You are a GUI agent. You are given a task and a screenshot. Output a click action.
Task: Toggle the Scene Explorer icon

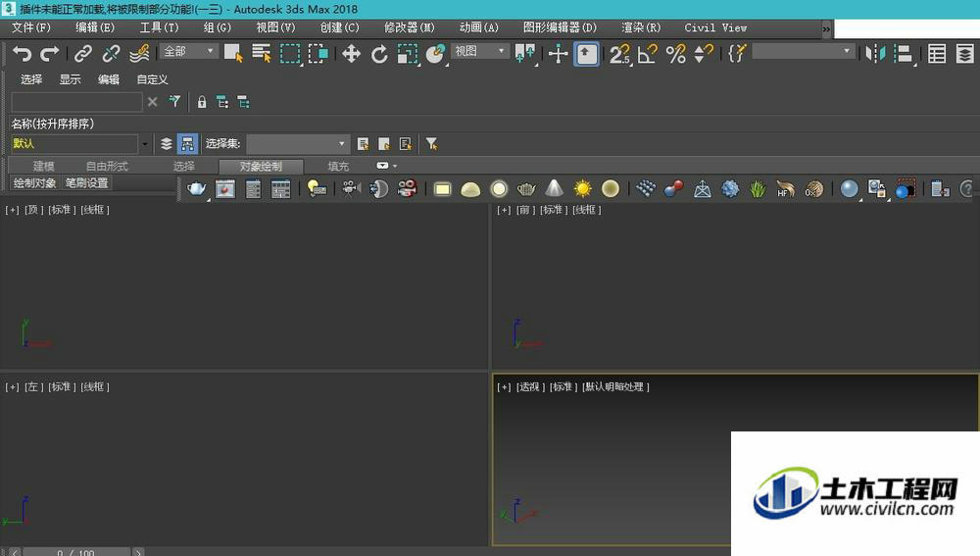936,54
